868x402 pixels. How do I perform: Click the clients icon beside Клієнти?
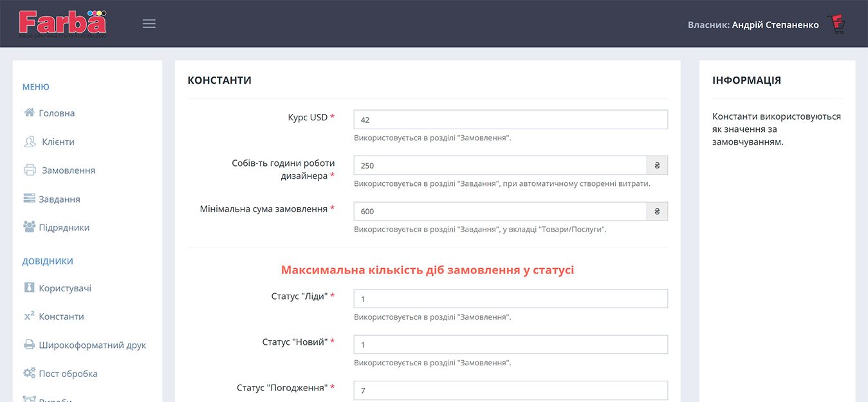click(30, 142)
